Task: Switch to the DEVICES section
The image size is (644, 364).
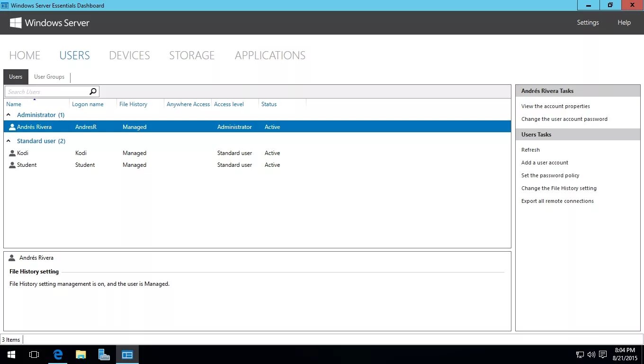Action: (129, 55)
